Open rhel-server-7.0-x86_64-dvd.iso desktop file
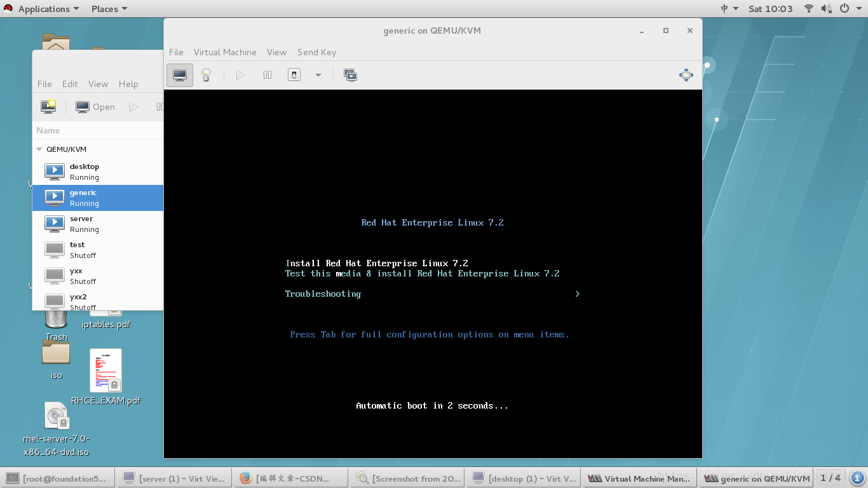 pyautogui.click(x=56, y=429)
